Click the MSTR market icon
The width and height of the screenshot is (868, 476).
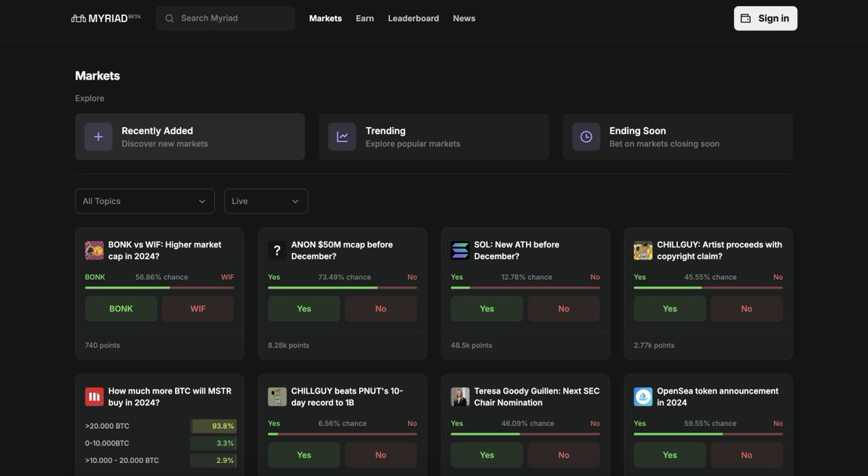click(94, 396)
